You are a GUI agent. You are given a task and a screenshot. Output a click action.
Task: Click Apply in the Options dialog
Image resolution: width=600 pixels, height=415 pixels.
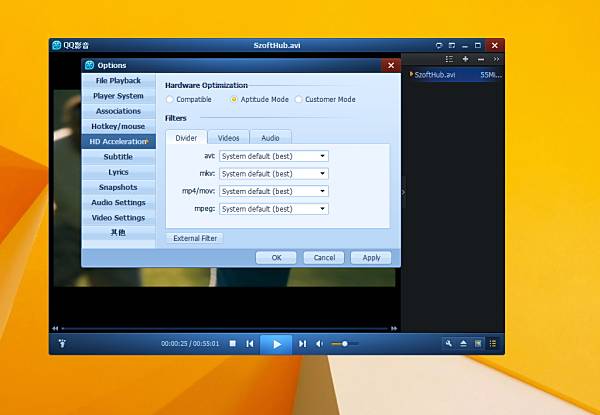click(371, 258)
